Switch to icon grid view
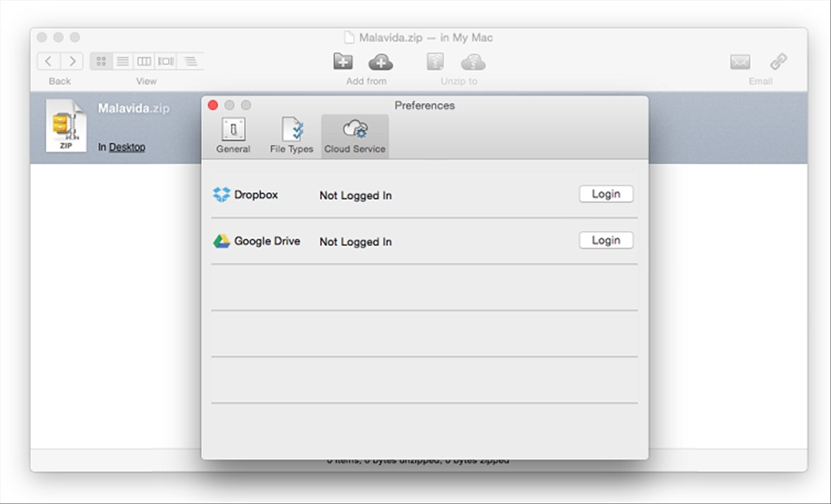 tap(101, 61)
